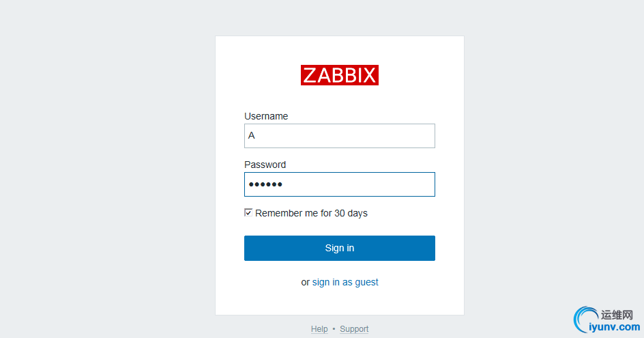The width and height of the screenshot is (644, 338).
Task: Click the gray page background outside login panel
Action: pyautogui.click(x=102, y=171)
